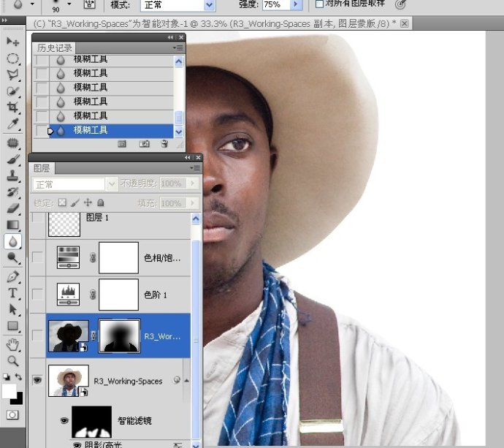Switch to the History tab

tap(54, 48)
